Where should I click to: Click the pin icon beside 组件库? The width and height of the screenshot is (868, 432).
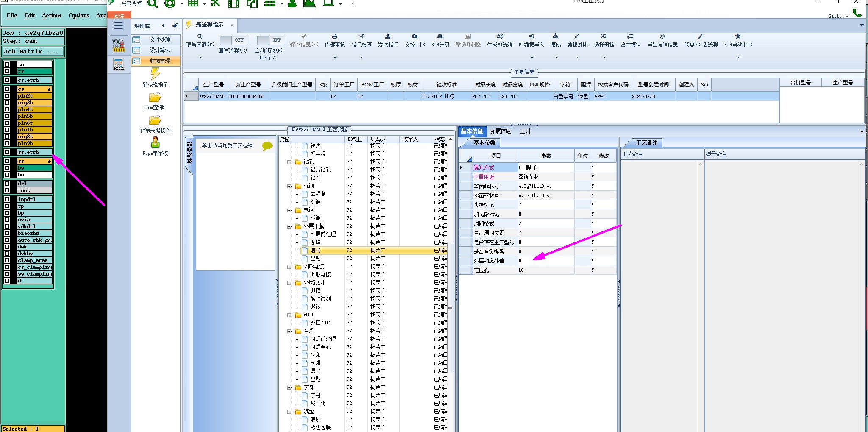click(x=175, y=26)
